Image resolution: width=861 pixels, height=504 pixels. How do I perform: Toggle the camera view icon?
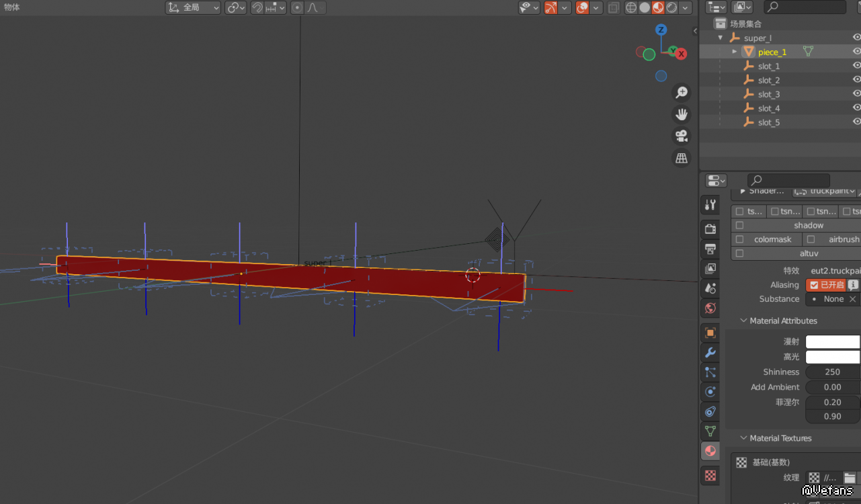pyautogui.click(x=682, y=136)
